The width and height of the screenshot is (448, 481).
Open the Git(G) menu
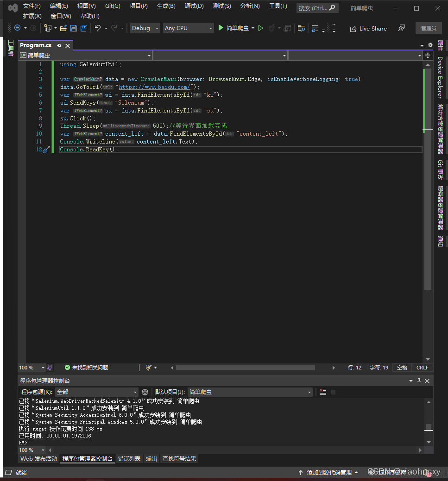[113, 6]
